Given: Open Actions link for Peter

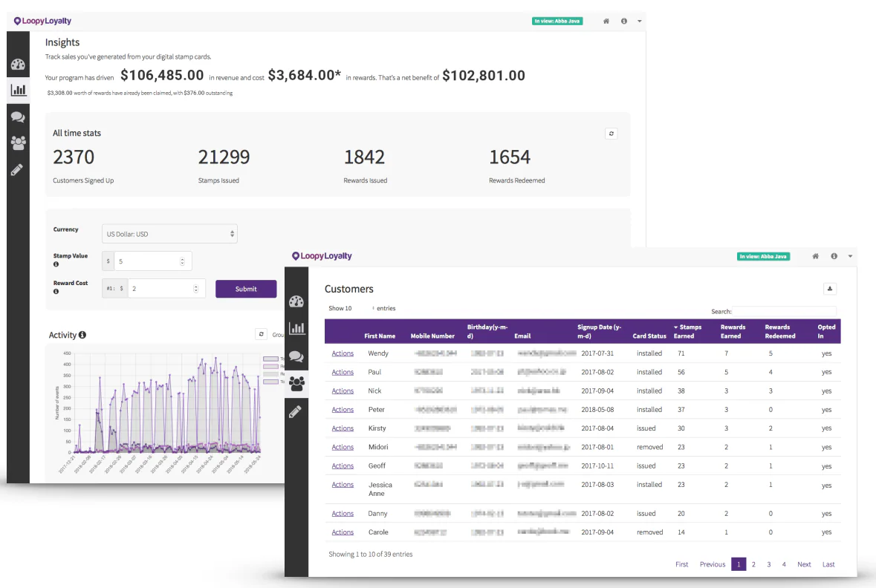Looking at the screenshot, I should [x=343, y=410].
